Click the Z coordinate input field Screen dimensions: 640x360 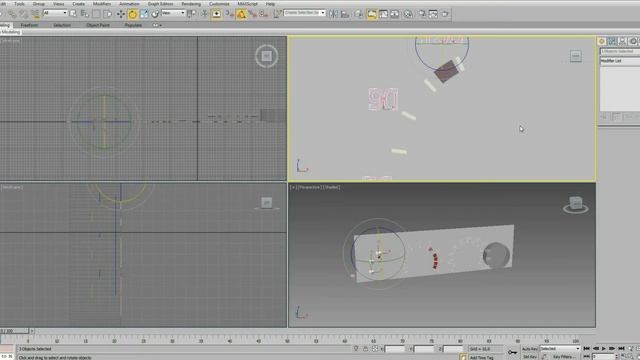click(x=453, y=349)
